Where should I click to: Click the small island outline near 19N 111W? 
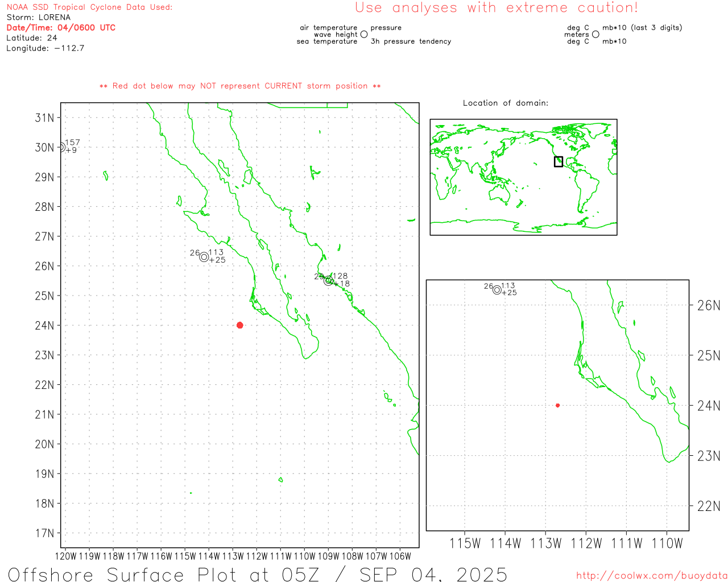pyautogui.click(x=280, y=480)
